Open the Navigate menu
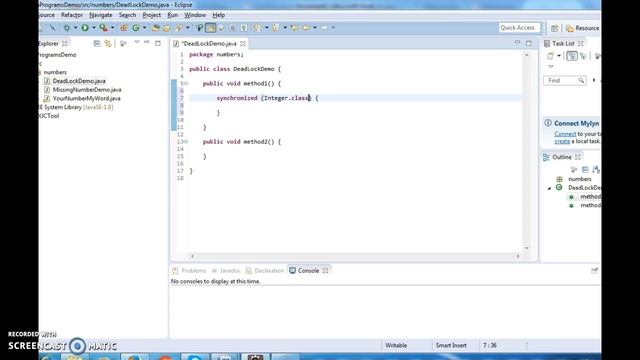 [101, 15]
